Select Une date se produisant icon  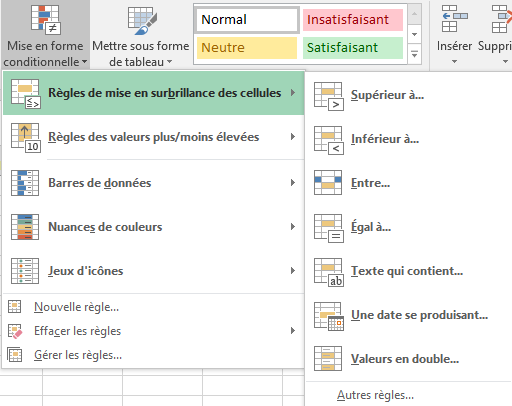(x=329, y=316)
